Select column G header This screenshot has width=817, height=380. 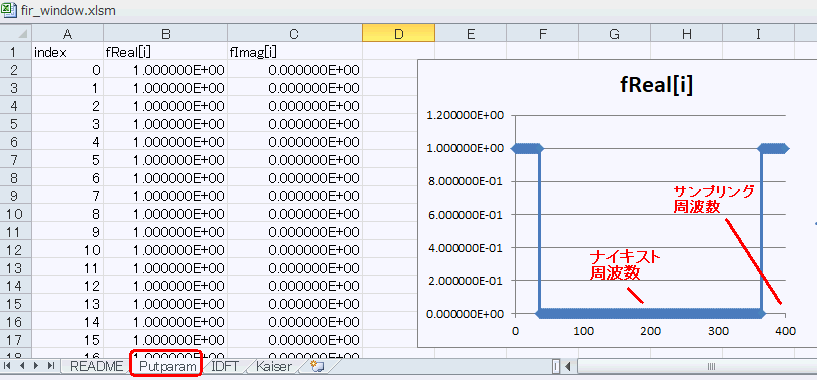tap(614, 34)
